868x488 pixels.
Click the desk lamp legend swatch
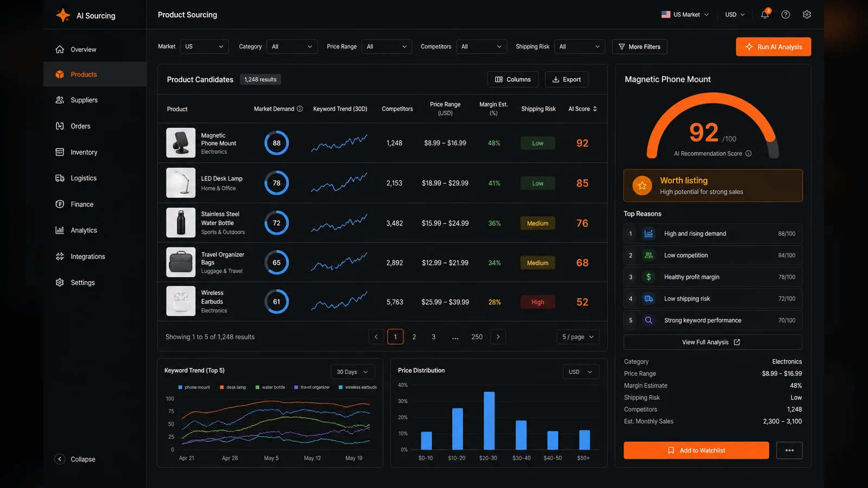coord(222,387)
